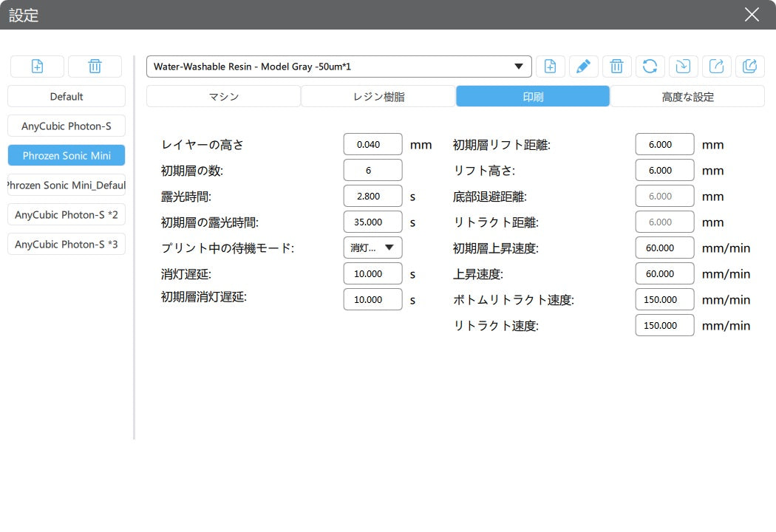776x532 pixels.
Task: Delete the selected machine using left trash icon
Action: point(95,66)
